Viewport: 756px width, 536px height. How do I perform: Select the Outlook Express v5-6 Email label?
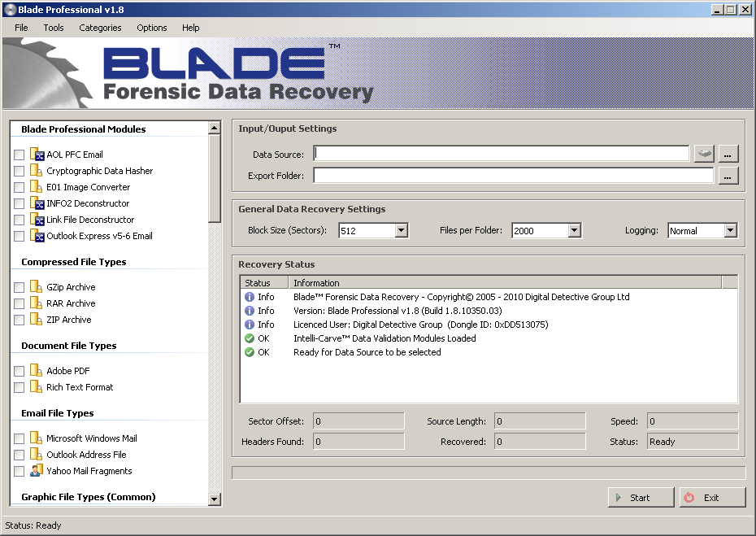point(99,236)
